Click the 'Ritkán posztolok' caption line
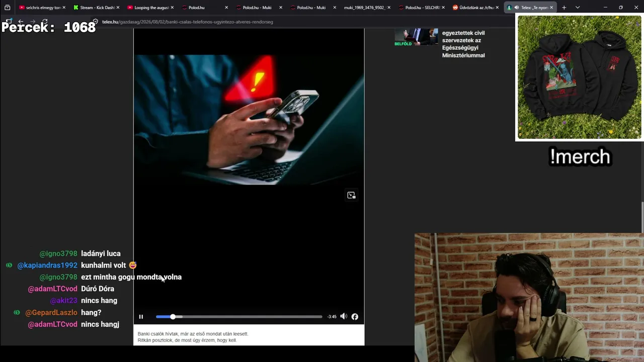The height and width of the screenshot is (362, 644). (187, 340)
